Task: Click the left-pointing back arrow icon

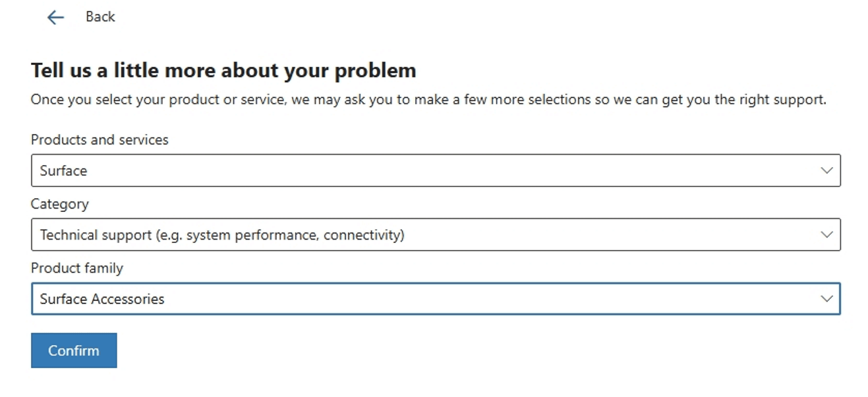Action: (55, 17)
